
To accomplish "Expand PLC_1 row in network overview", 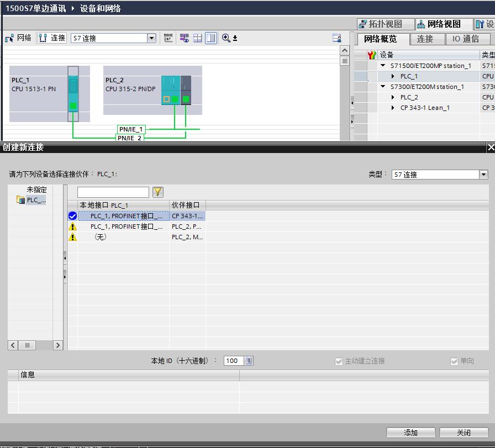I will [393, 76].
